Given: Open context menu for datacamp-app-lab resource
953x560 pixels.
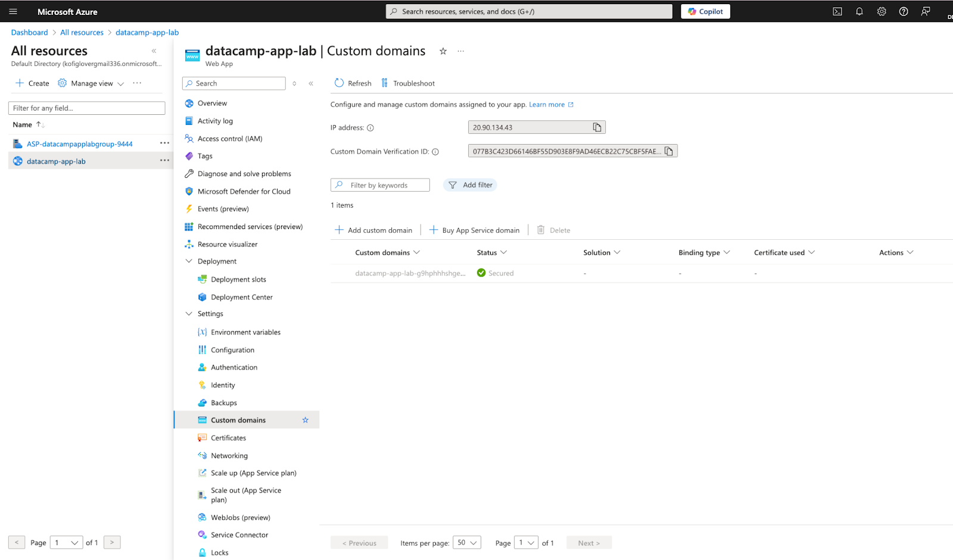Looking at the screenshot, I should tap(164, 161).
